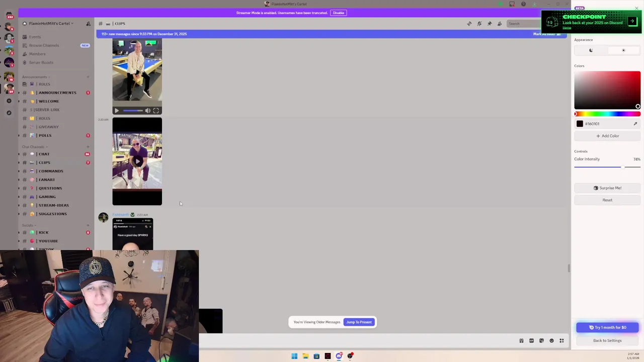Open the CHAT channel
Screen dimensions: 644x362
55,154
